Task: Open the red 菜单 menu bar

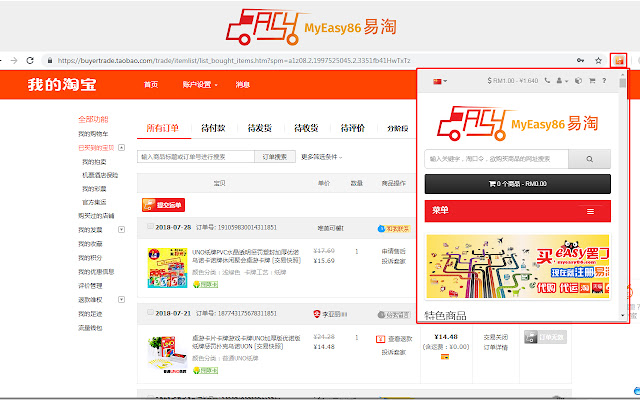Action: tap(518, 211)
